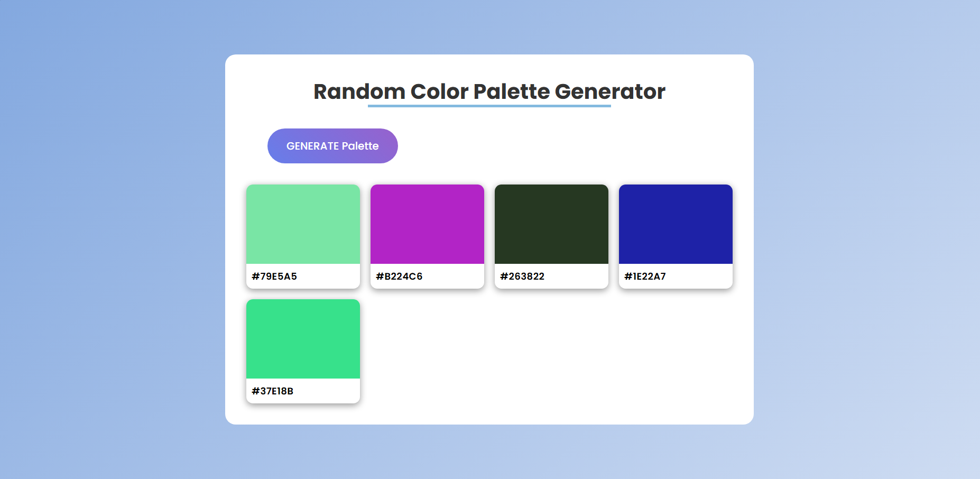
Task: Select the #79E5A5 mint green color swatch
Action: click(x=303, y=224)
